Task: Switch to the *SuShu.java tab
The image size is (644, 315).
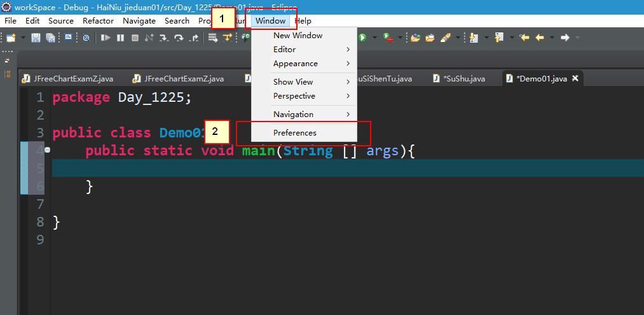Action: [x=459, y=78]
